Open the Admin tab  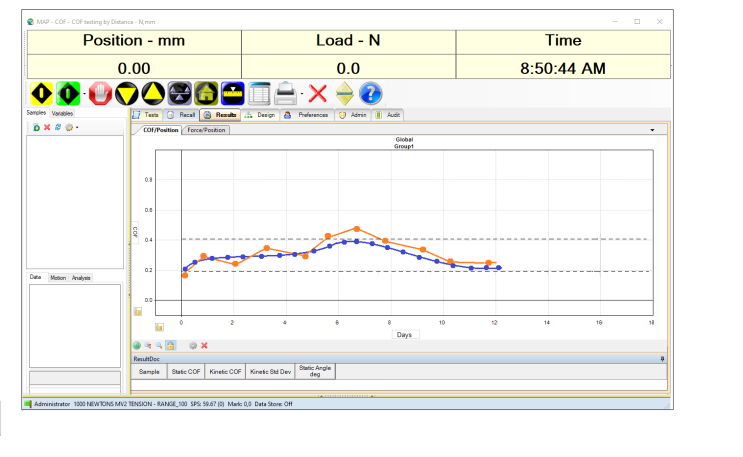[353, 115]
